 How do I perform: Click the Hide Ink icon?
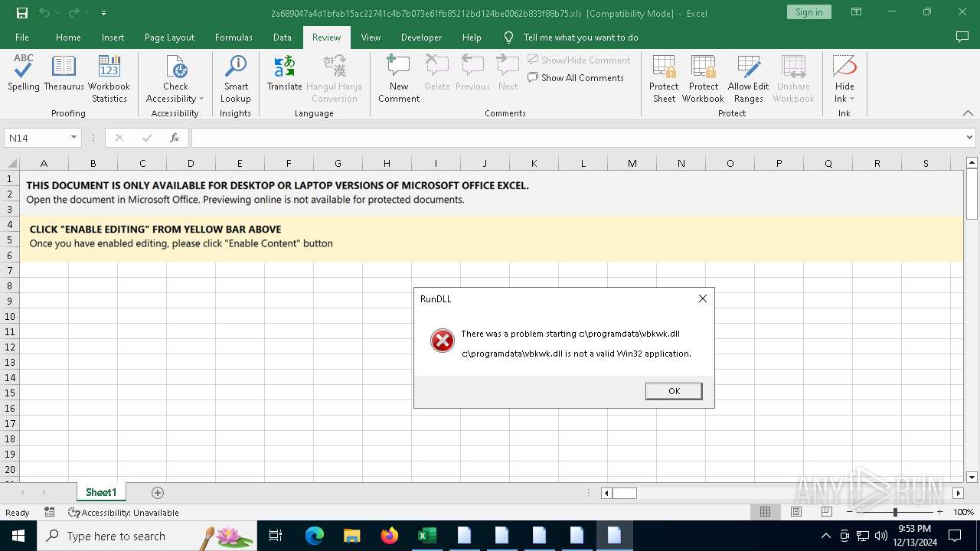tap(844, 67)
